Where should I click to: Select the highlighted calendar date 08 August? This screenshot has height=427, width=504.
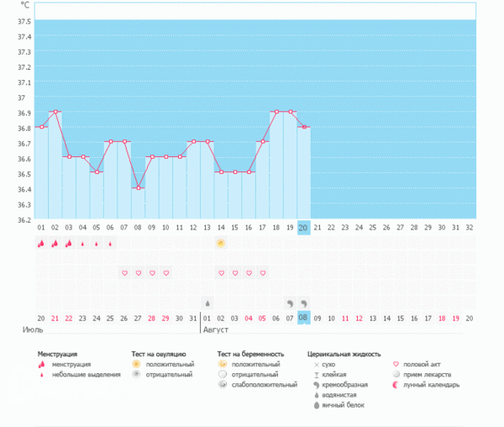pos(303,318)
